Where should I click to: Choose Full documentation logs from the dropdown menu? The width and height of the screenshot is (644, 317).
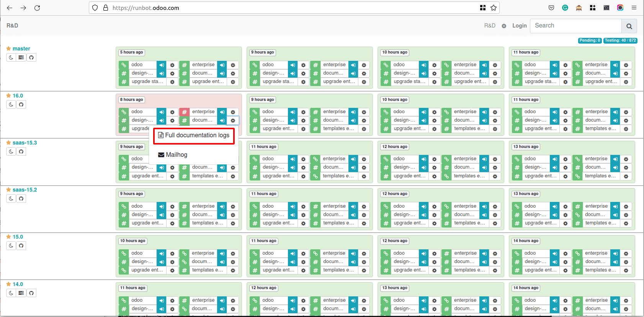(194, 135)
